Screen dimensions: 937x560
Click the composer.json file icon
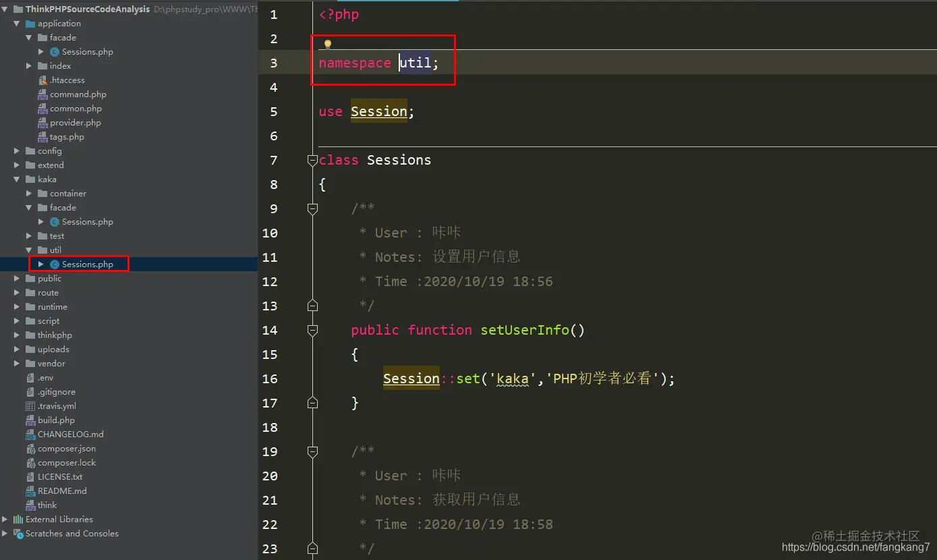click(30, 449)
